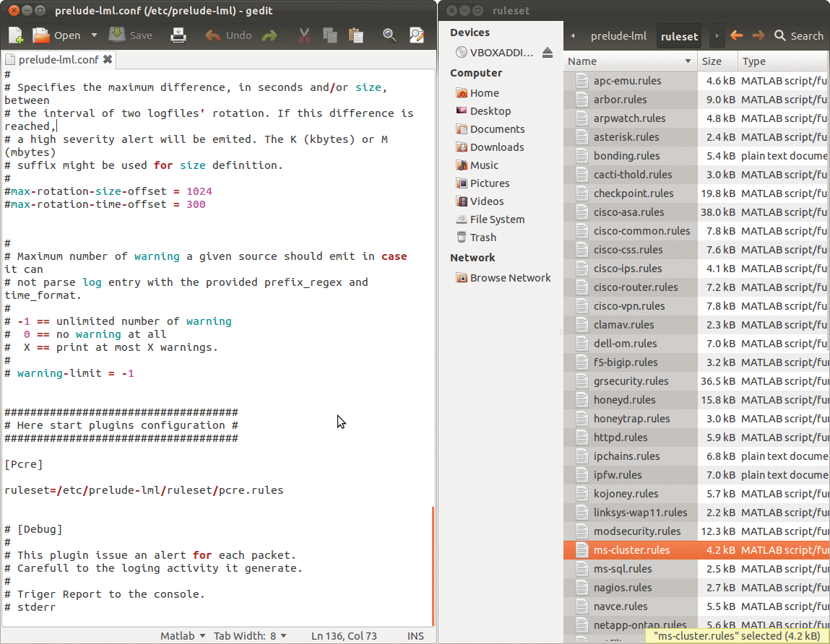Open the Tab Width dropdown
Image resolution: width=830 pixels, height=644 pixels.
click(x=250, y=635)
